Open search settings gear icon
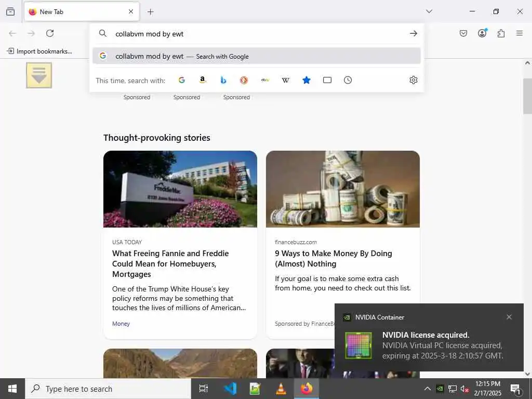The height and width of the screenshot is (399, 532). click(x=413, y=80)
